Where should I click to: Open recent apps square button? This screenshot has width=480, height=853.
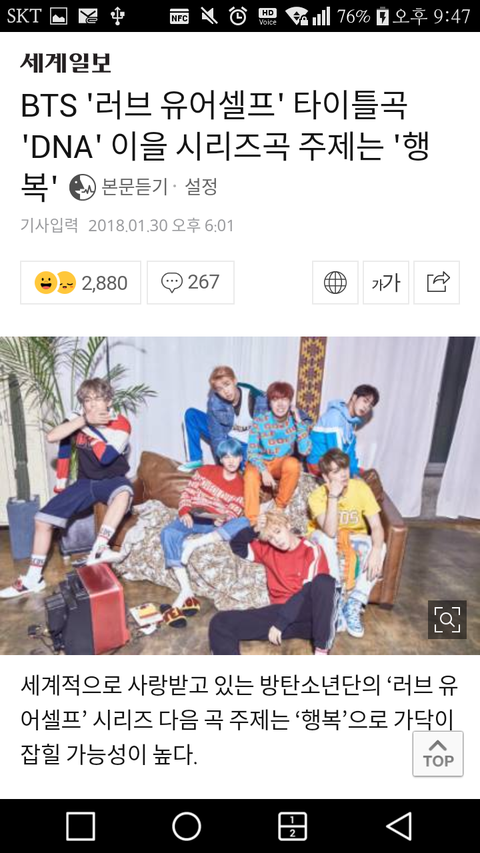81,826
